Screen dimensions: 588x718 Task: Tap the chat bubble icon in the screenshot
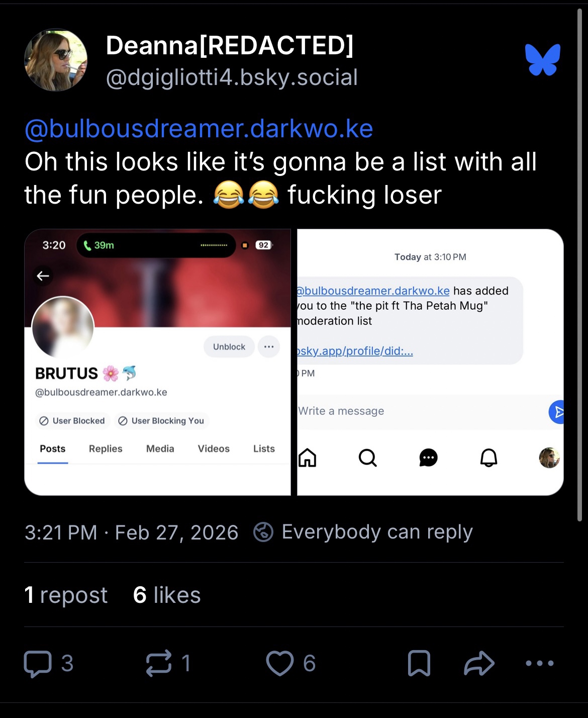pos(428,458)
